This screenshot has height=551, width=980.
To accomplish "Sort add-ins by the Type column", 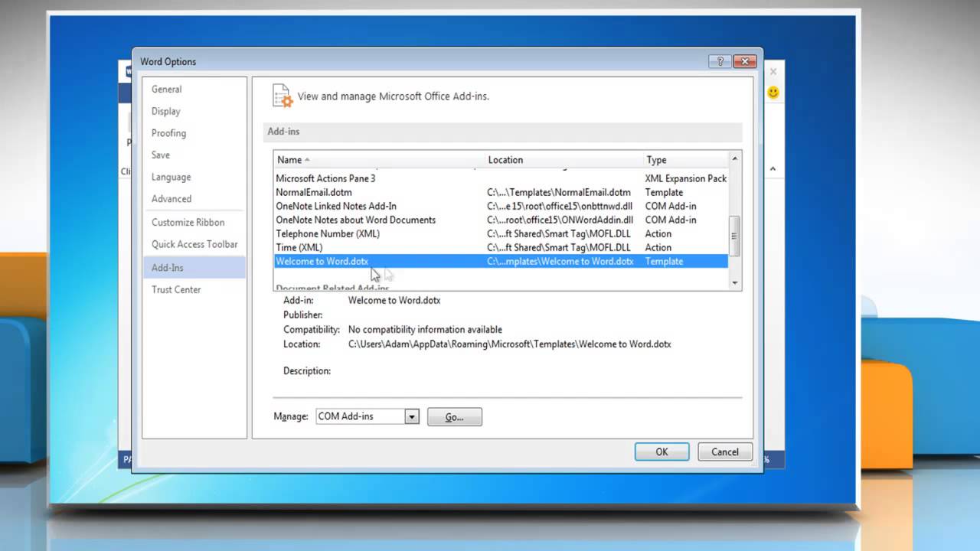I will [686, 160].
